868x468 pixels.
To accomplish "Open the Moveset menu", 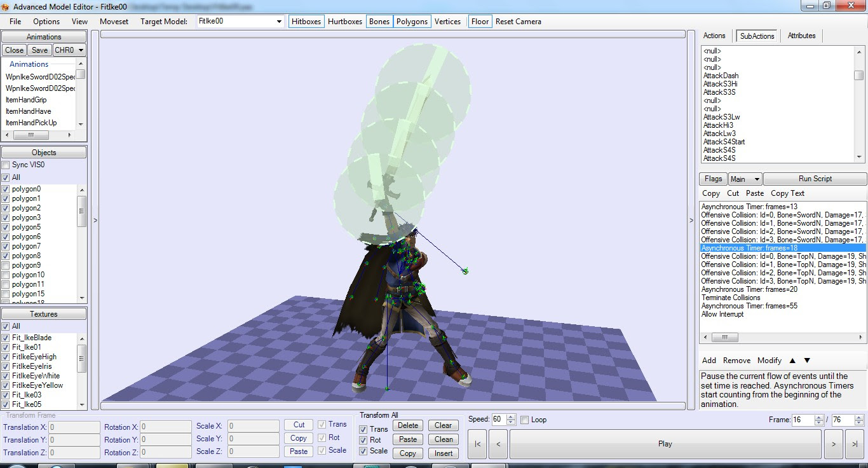I will [x=114, y=22].
